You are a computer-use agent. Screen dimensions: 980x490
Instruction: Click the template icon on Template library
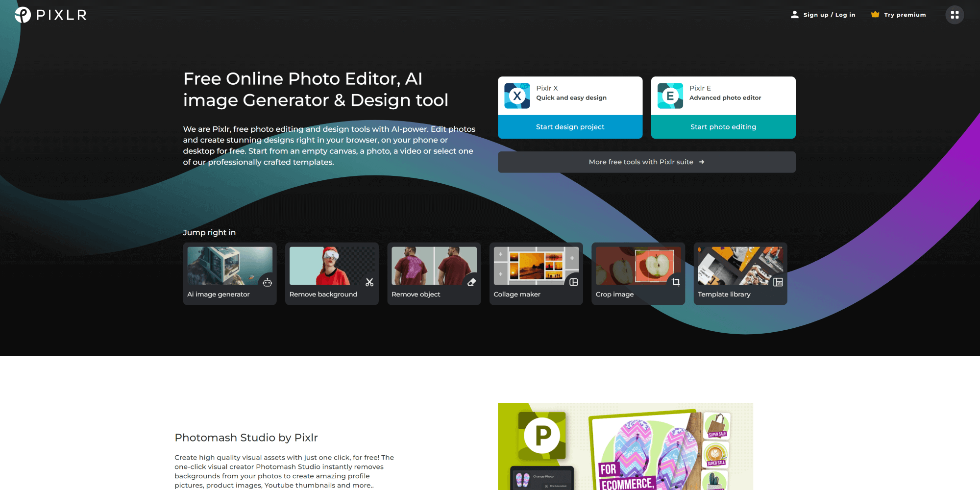click(x=778, y=282)
